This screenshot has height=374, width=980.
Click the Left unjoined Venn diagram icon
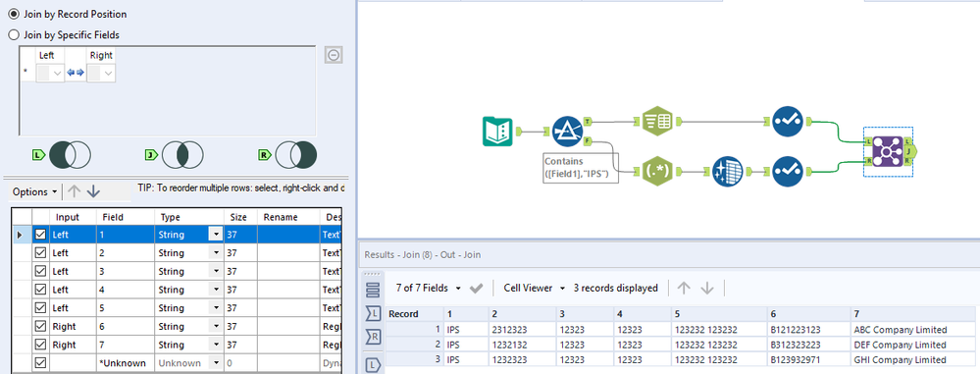click(70, 154)
